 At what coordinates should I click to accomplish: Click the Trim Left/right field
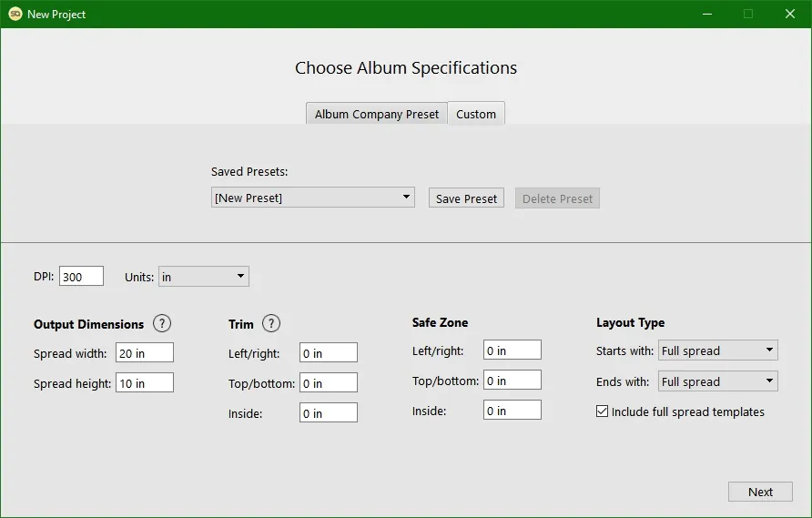pos(329,352)
